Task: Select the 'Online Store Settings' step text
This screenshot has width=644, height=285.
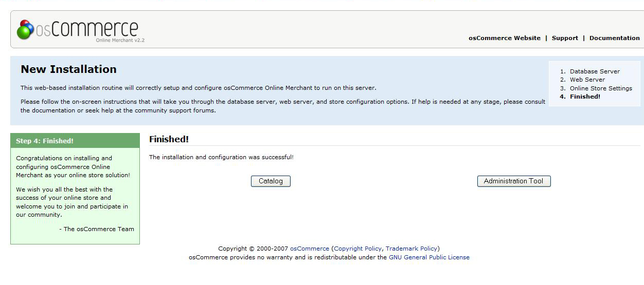Action: [x=601, y=88]
